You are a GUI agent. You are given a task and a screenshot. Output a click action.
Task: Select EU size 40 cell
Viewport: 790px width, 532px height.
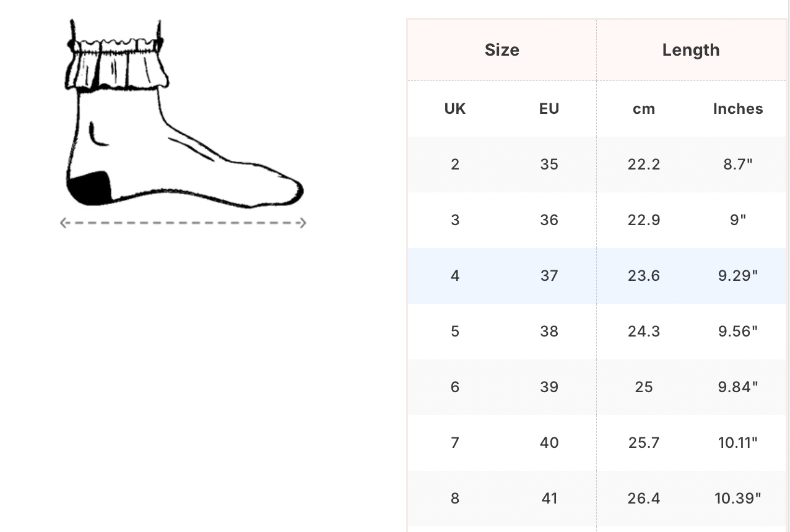coord(549,443)
